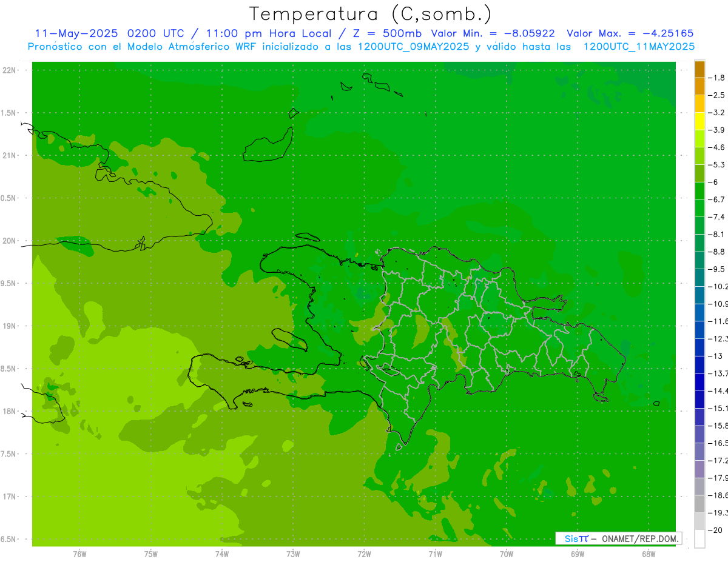Pick the green swatch between -6.7 and -7.4
The image size is (728, 562).
pyautogui.click(x=699, y=208)
